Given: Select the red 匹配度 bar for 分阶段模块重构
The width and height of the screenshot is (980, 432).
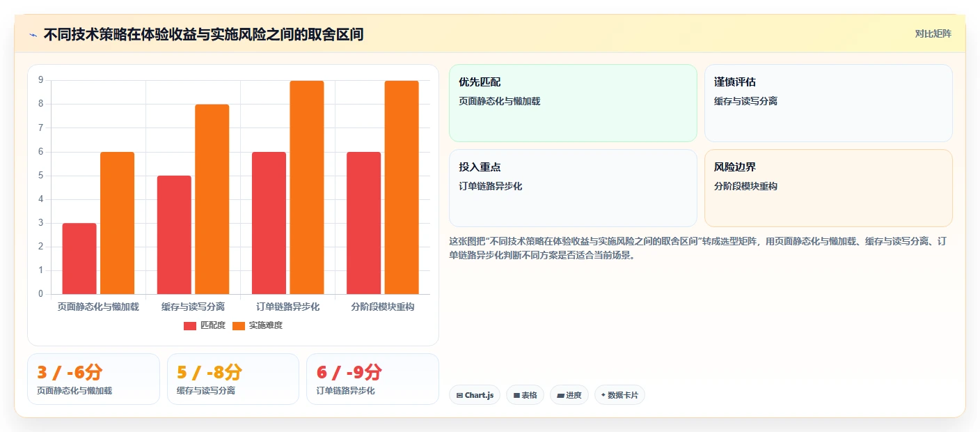Looking at the screenshot, I should tap(363, 223).
